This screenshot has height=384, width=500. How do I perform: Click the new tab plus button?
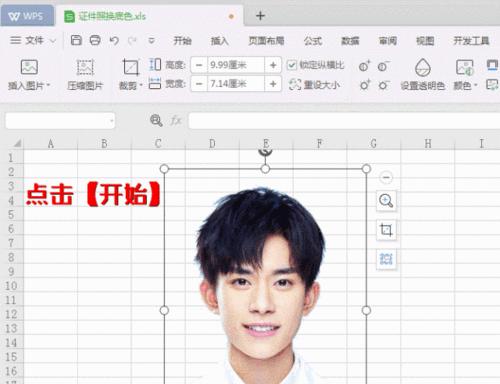(260, 16)
